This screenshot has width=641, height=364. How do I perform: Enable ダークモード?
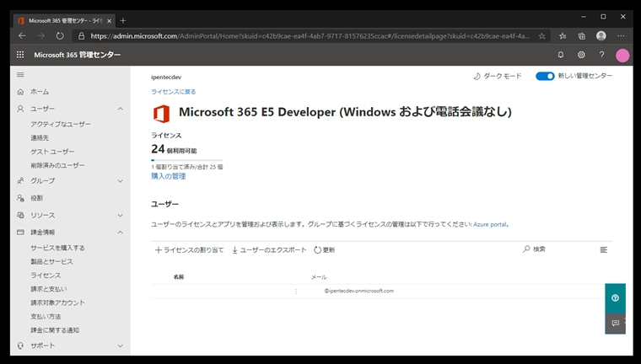click(498, 76)
